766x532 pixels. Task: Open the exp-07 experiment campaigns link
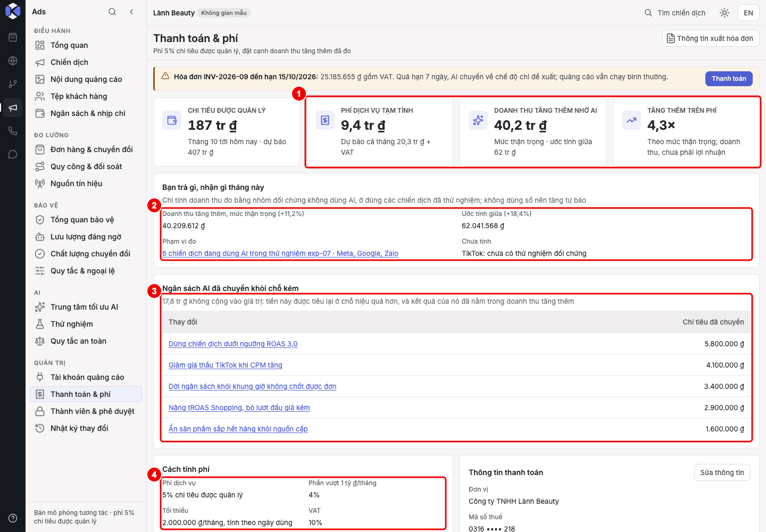(x=280, y=253)
